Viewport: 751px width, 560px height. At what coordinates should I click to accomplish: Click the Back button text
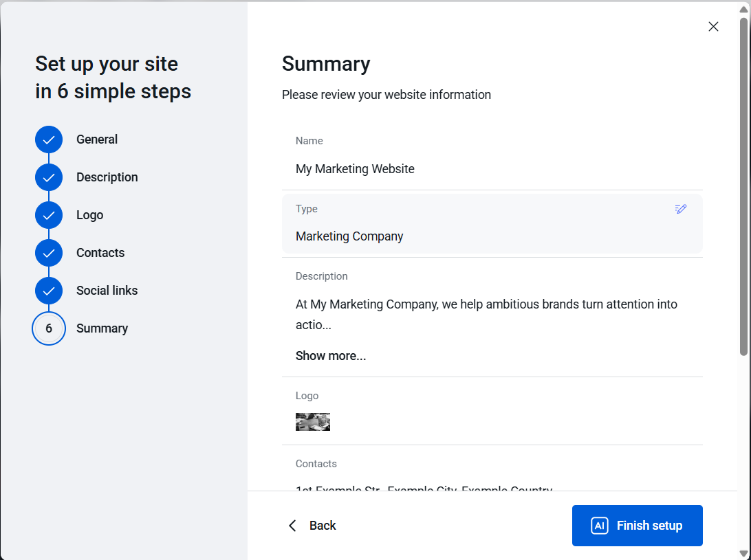click(x=323, y=526)
